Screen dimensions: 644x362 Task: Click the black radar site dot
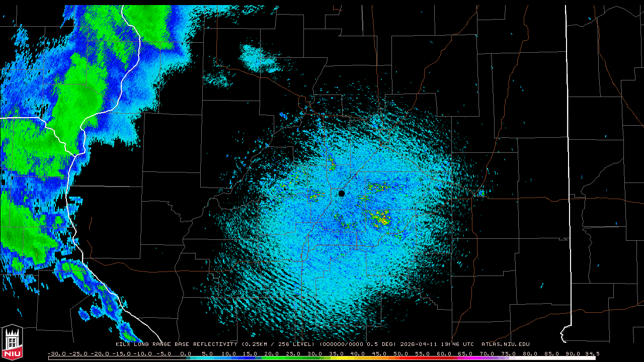point(342,194)
